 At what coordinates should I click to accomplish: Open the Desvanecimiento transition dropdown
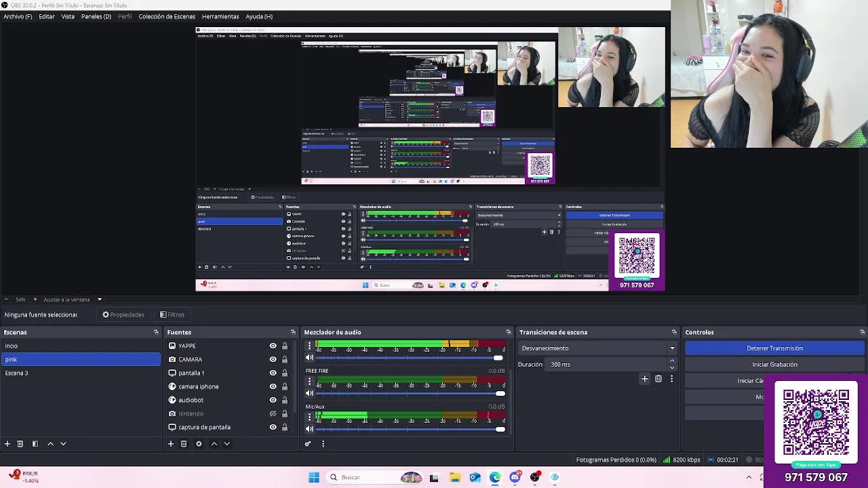[x=597, y=348]
